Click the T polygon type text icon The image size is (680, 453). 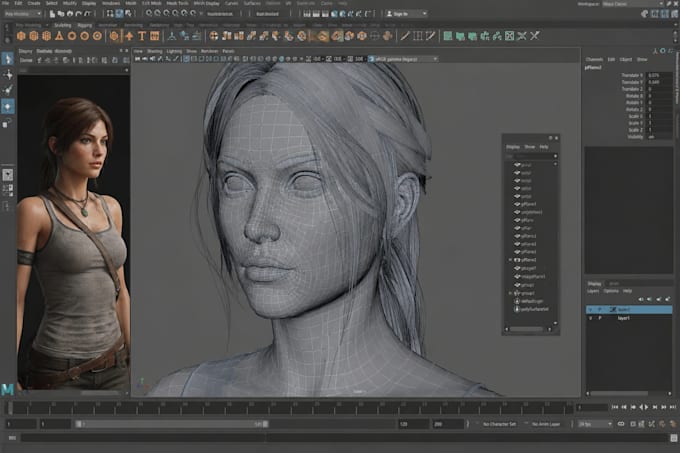142,36
